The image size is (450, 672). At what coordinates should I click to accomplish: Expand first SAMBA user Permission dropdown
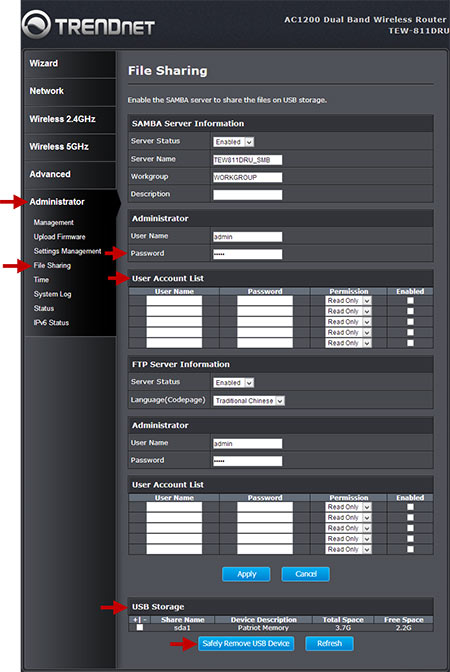point(348,301)
